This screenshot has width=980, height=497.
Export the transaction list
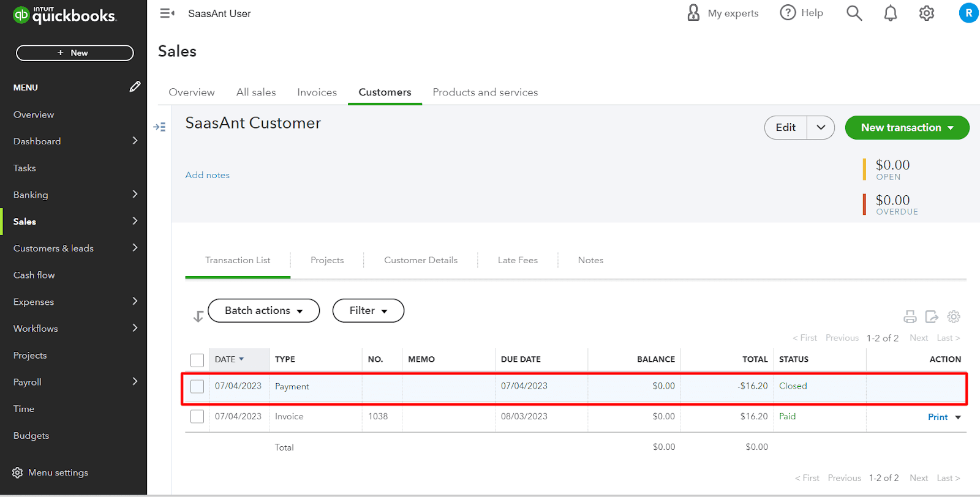pyautogui.click(x=932, y=316)
